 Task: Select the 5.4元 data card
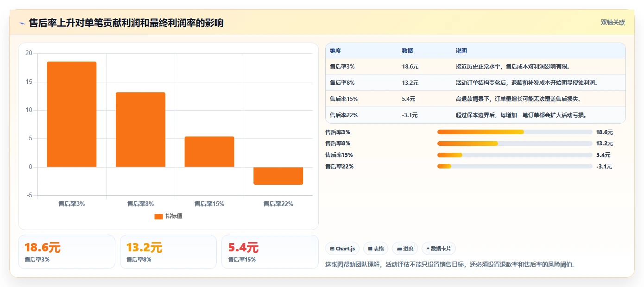pyautogui.click(x=270, y=252)
